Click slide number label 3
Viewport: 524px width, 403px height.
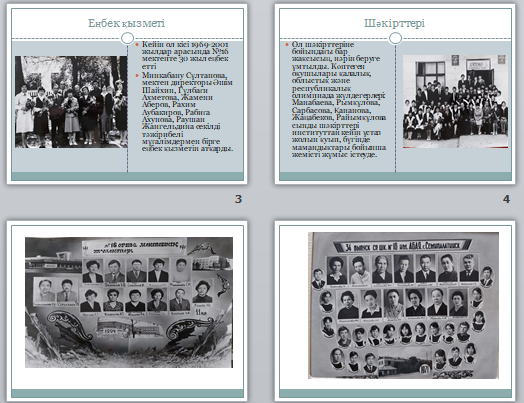click(x=238, y=199)
